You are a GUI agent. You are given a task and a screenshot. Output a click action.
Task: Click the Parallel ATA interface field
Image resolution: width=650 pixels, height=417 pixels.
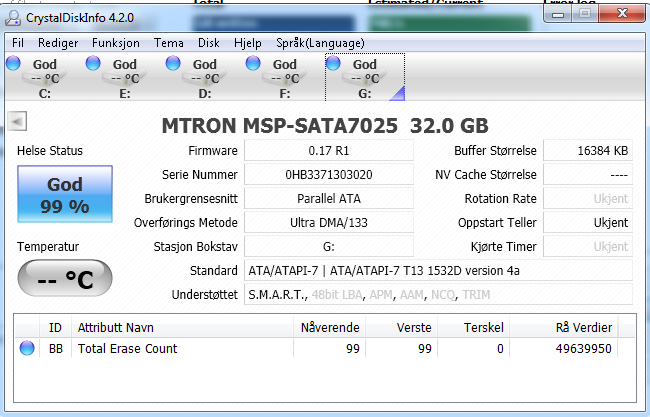329,199
